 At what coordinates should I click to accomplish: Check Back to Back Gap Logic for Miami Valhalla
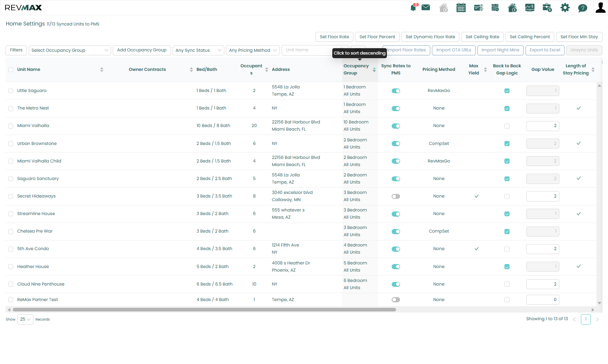click(507, 126)
